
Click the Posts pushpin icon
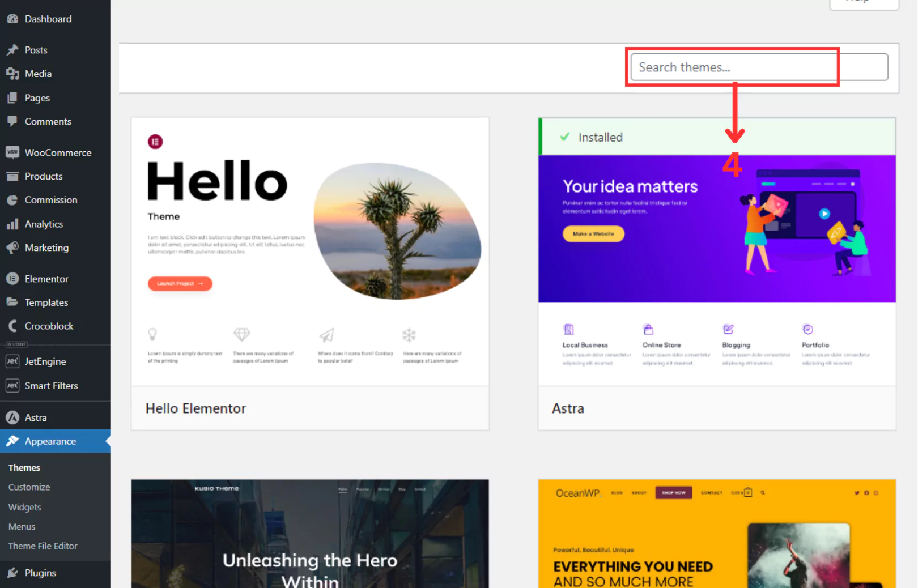tap(12, 50)
